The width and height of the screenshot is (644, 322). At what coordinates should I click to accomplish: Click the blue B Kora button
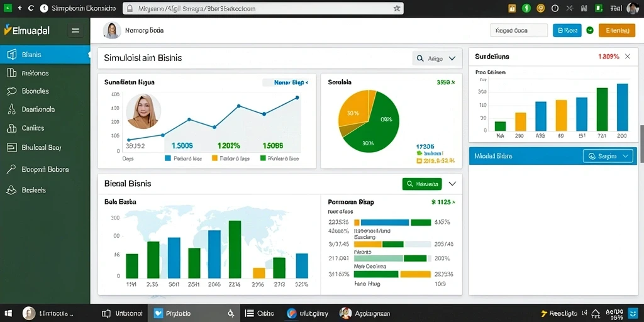click(x=567, y=30)
